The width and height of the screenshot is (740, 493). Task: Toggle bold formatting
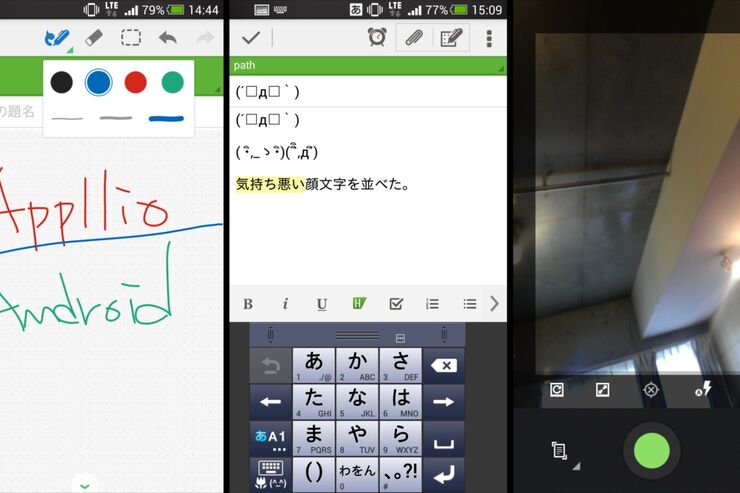point(248,304)
